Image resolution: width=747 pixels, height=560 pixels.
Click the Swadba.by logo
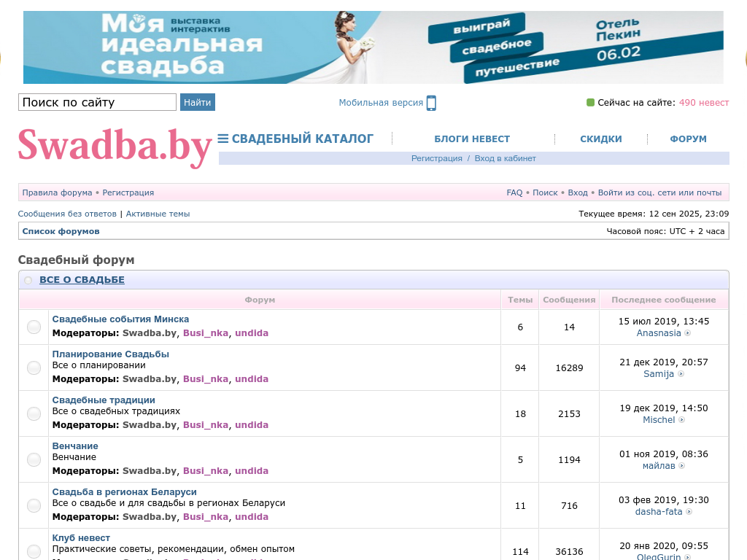115,145
